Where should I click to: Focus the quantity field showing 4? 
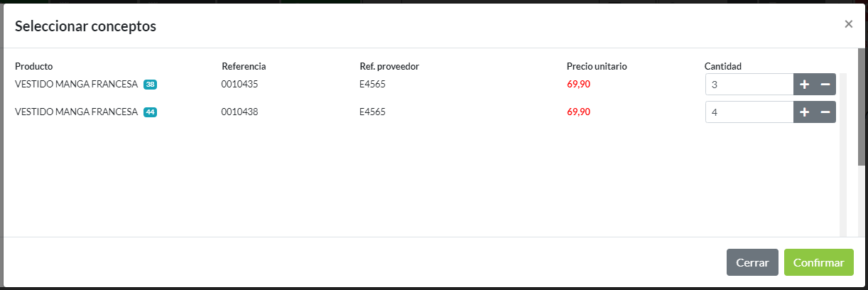[x=749, y=112]
